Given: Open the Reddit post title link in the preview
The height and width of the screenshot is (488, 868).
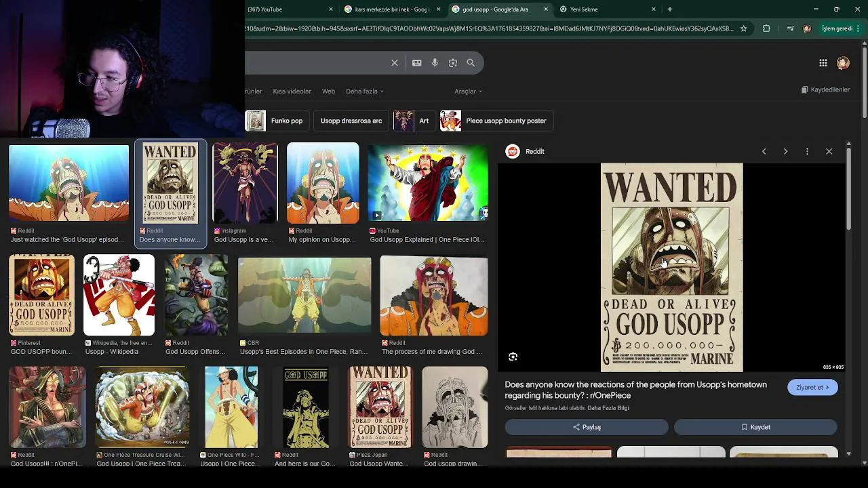Looking at the screenshot, I should (635, 390).
